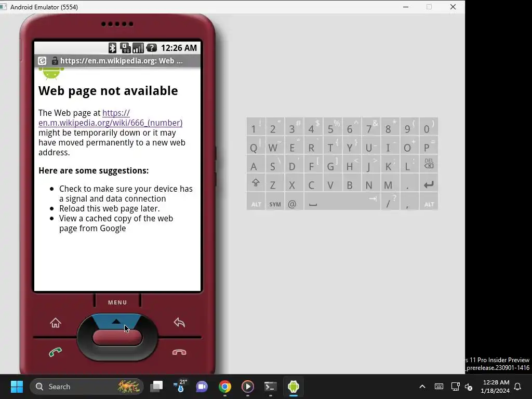Tap the Bluetooth status icon
This screenshot has width=532, height=399.
[112, 48]
